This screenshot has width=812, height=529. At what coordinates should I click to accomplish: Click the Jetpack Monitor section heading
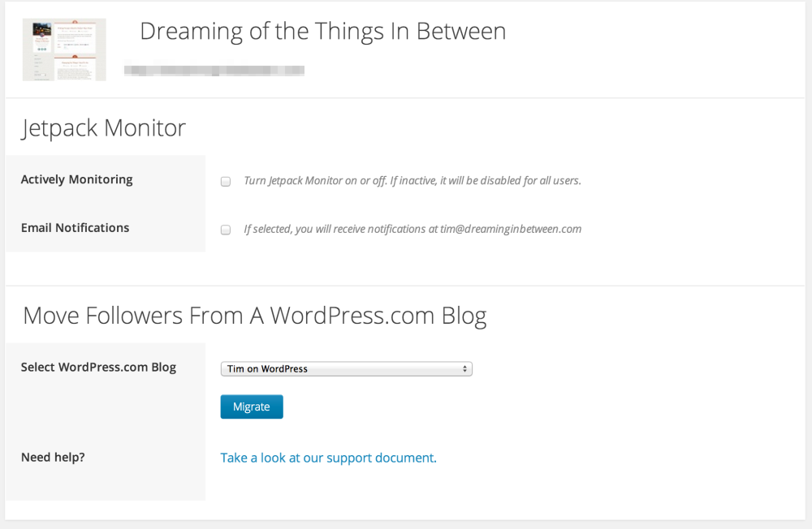click(104, 128)
